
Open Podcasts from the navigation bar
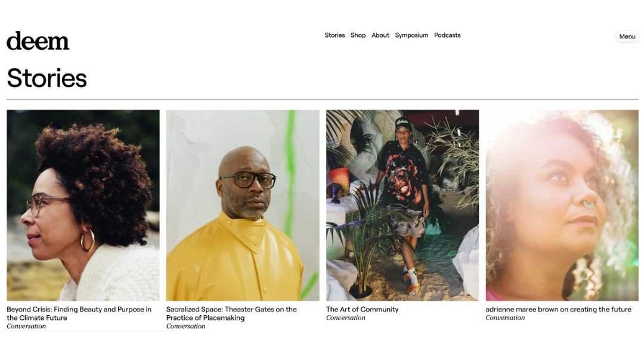tap(447, 35)
